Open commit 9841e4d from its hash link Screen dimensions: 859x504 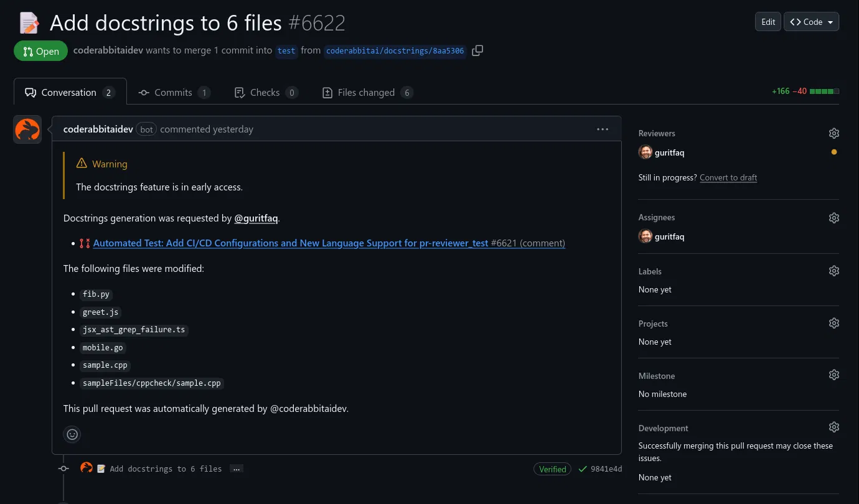tap(606, 469)
